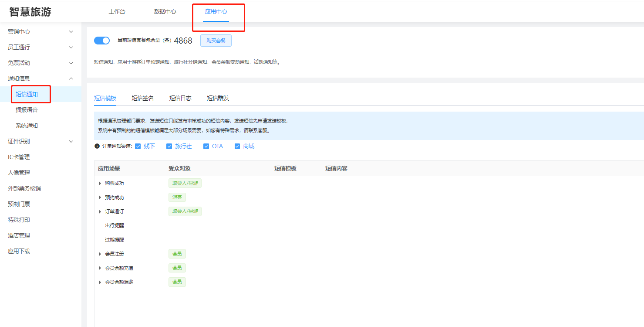Viewport: 644px width, 327px height.
Task: Open 播报语音 in the sidebar
Action: pyautogui.click(x=27, y=110)
